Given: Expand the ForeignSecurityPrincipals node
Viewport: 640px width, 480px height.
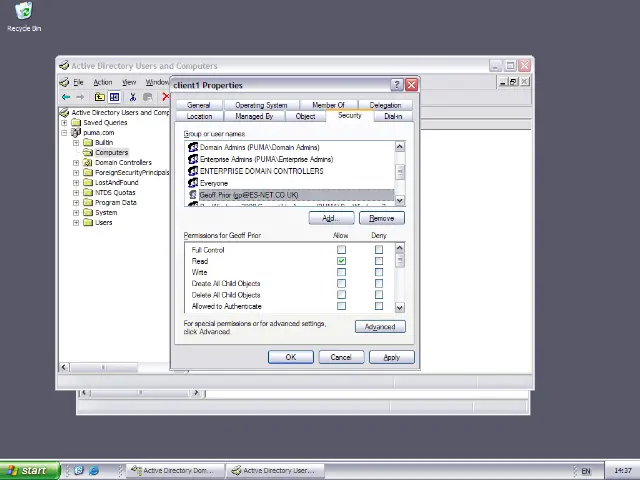Looking at the screenshot, I should (x=76, y=173).
